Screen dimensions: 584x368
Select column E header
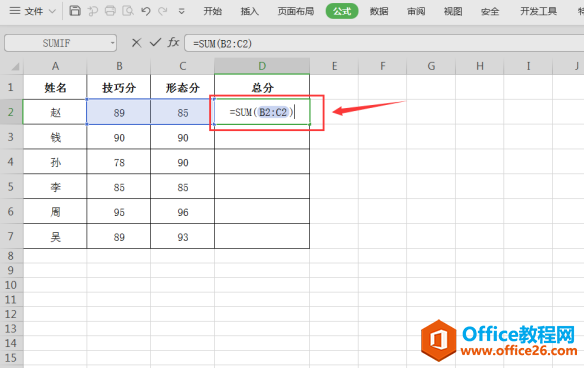tap(334, 66)
